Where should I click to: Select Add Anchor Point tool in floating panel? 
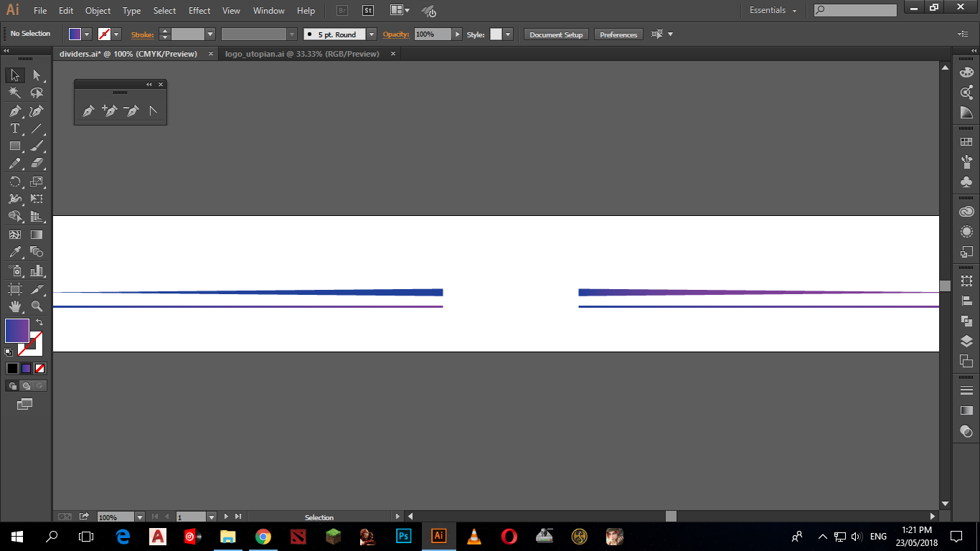109,111
